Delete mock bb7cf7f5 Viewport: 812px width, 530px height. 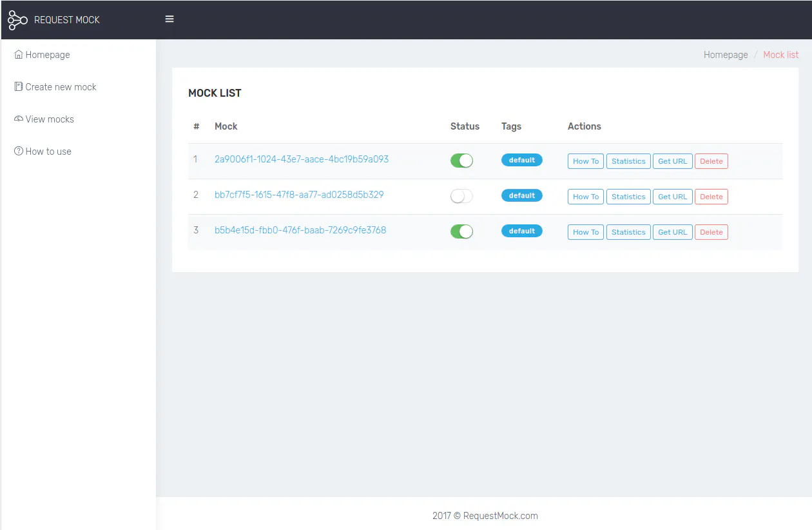pos(711,197)
